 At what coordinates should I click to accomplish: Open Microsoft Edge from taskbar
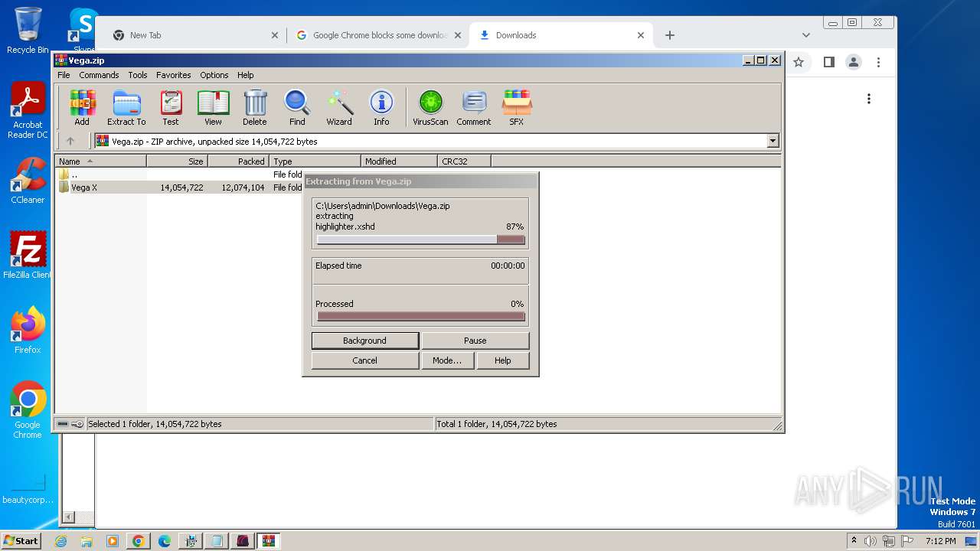pos(164,541)
